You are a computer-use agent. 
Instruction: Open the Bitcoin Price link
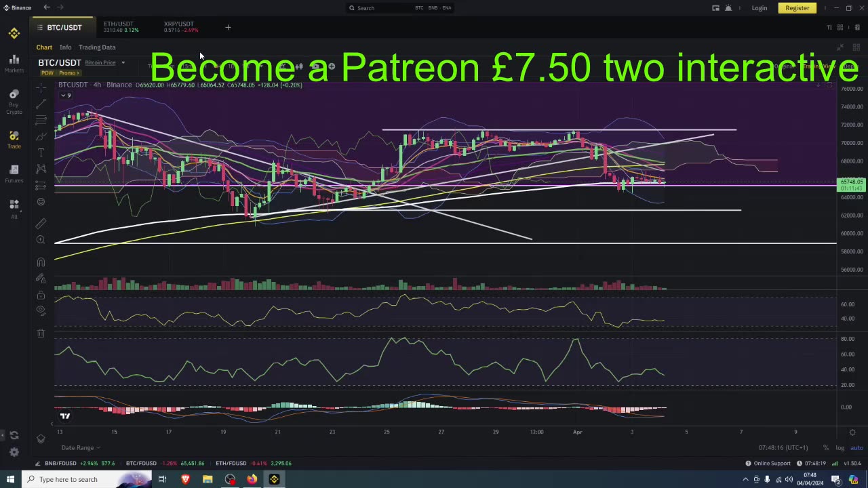tap(100, 62)
